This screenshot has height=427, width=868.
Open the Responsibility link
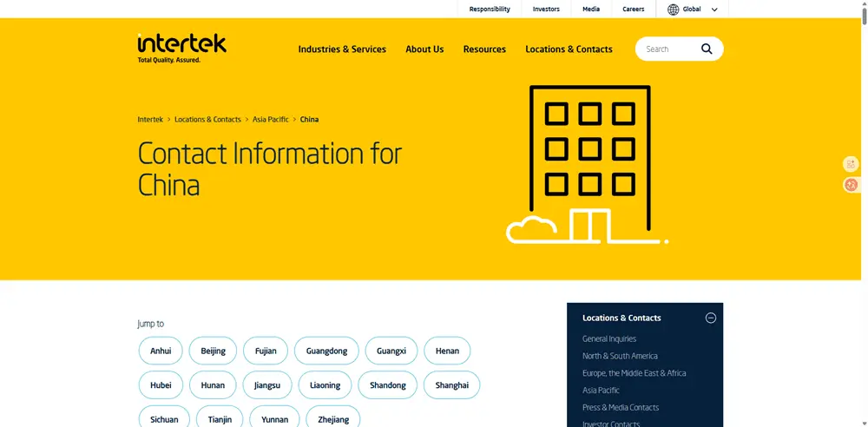pyautogui.click(x=490, y=9)
